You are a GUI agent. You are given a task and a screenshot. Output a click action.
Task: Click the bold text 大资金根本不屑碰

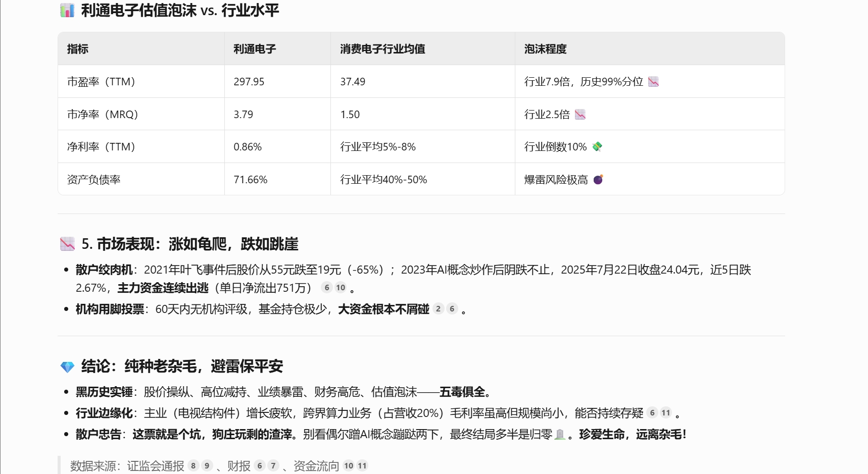383,309
